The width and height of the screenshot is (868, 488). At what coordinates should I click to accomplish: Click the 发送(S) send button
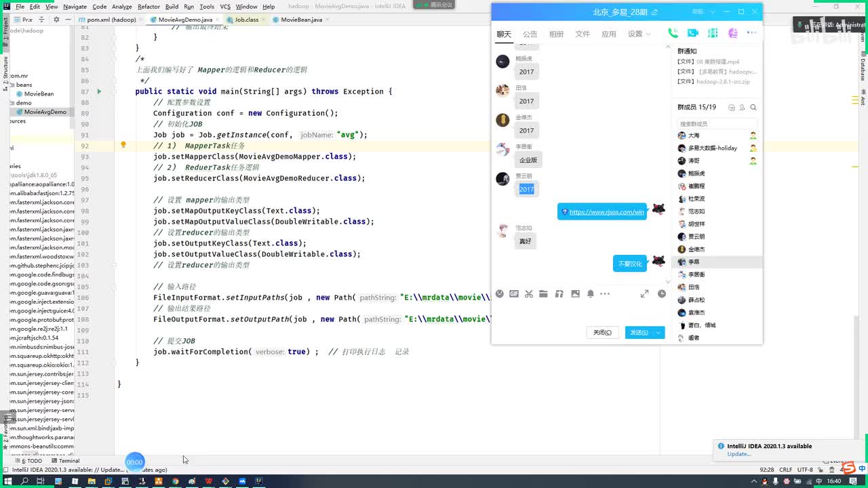point(639,333)
